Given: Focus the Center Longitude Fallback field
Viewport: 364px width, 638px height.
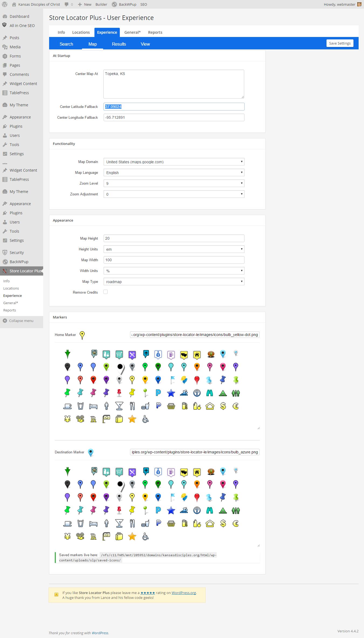Looking at the screenshot, I should (174, 117).
